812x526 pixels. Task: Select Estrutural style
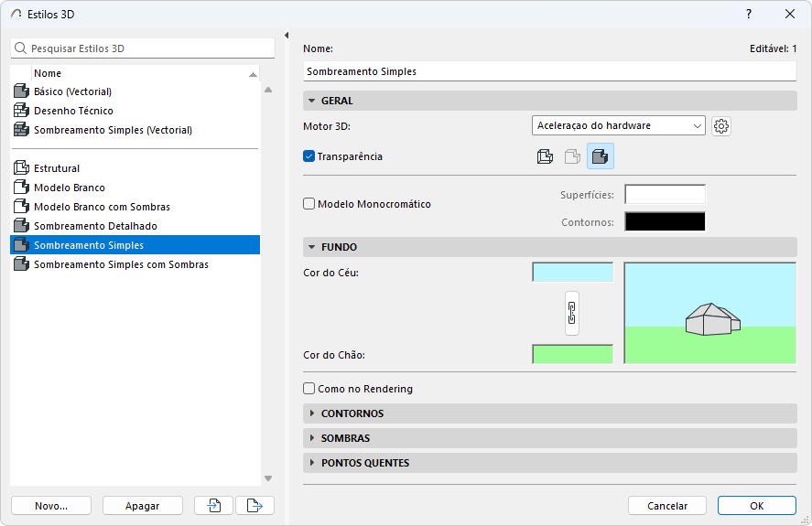tap(135, 167)
